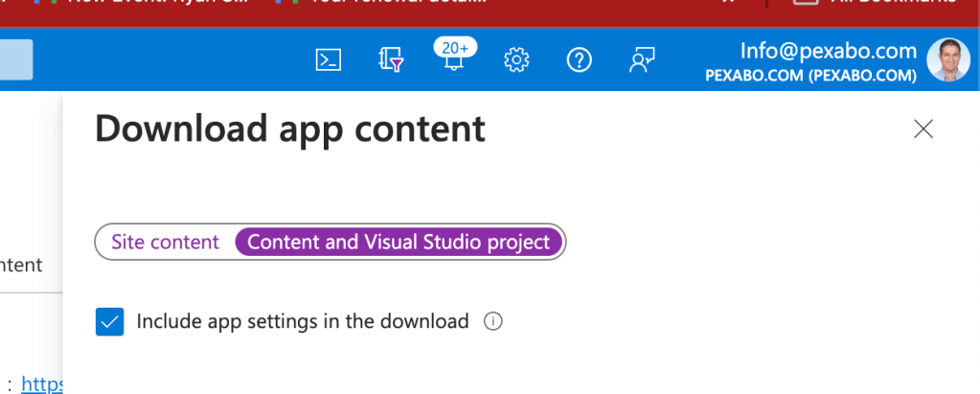Select Content and Visual Studio project option
The width and height of the screenshot is (980, 394).
tap(399, 242)
